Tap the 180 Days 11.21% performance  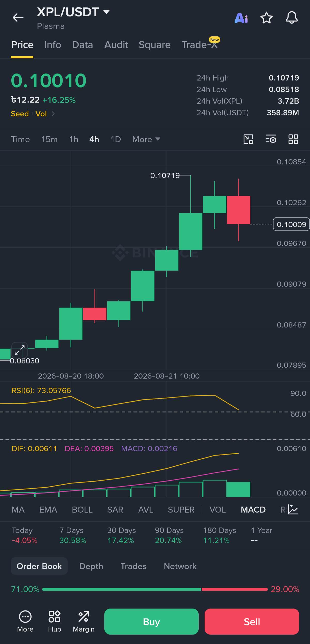click(x=220, y=535)
